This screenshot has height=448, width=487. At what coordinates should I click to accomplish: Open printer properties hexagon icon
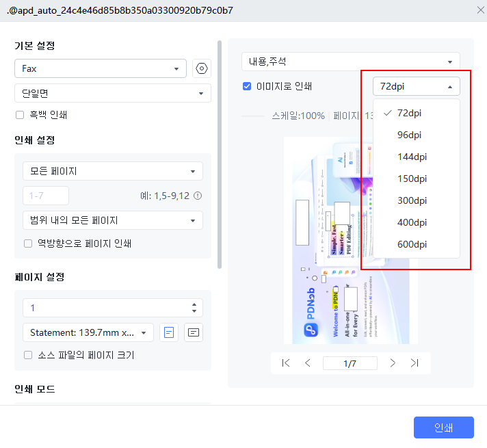[202, 68]
